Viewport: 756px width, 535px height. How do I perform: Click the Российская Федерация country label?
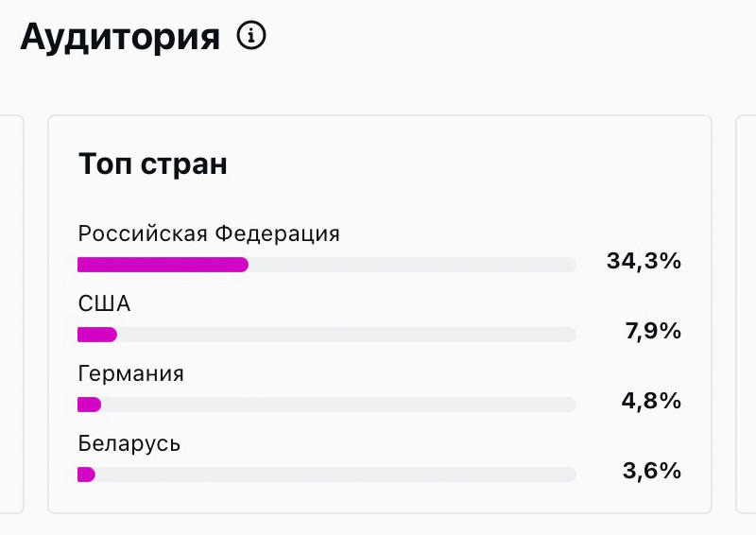click(208, 233)
